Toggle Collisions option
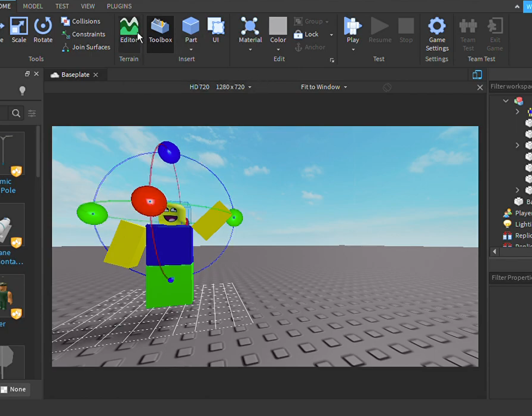532x416 pixels. pos(81,21)
